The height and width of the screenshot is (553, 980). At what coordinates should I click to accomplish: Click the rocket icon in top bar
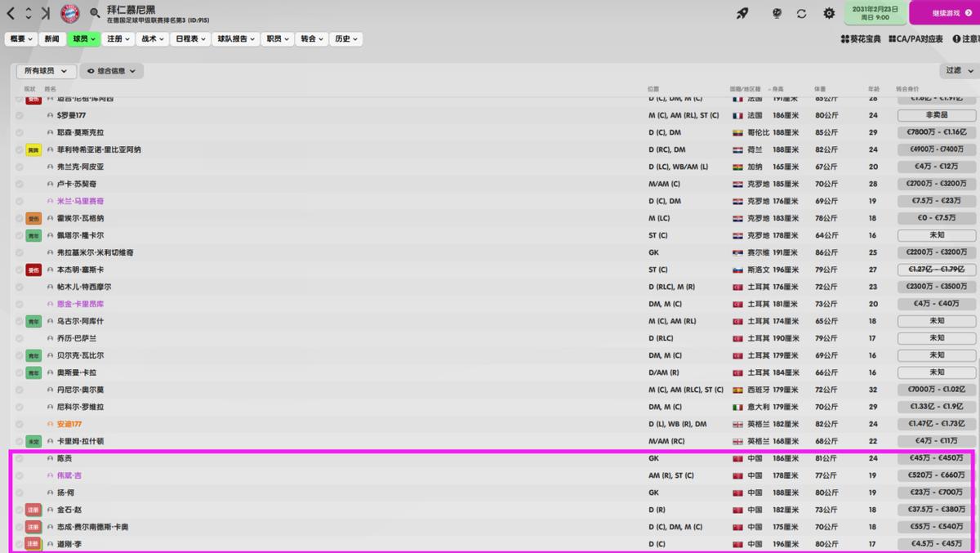(742, 13)
